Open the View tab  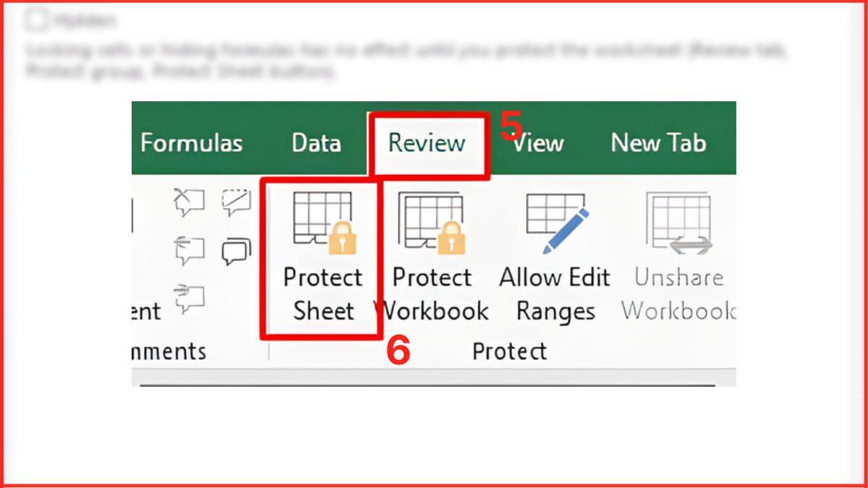[x=538, y=142]
